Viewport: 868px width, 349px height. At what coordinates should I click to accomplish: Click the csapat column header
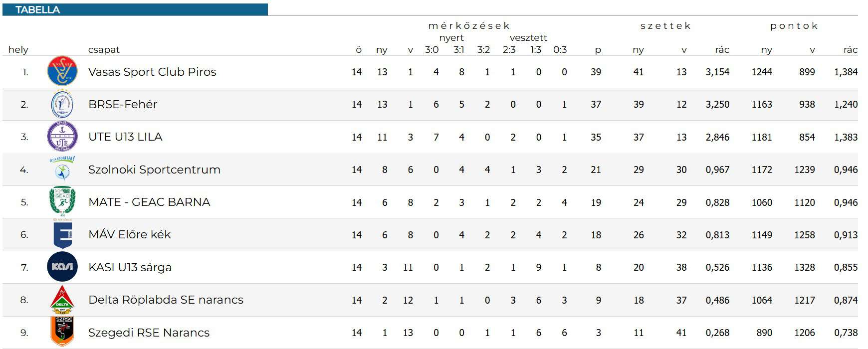coord(104,49)
